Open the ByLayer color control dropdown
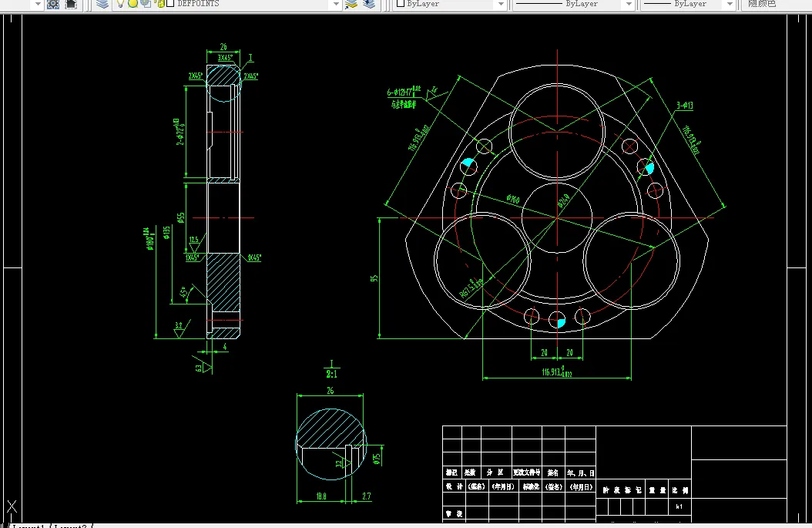The image size is (812, 528). tap(500, 4)
